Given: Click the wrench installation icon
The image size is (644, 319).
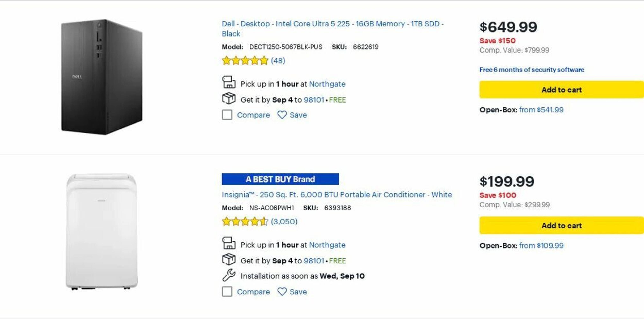Looking at the screenshot, I should click(229, 275).
